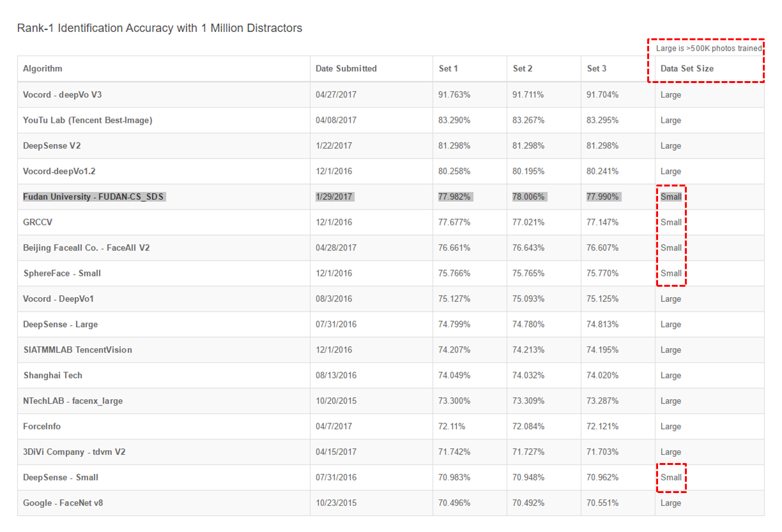Click the Set 3 column header
This screenshot has height=532, width=782.
597,68
